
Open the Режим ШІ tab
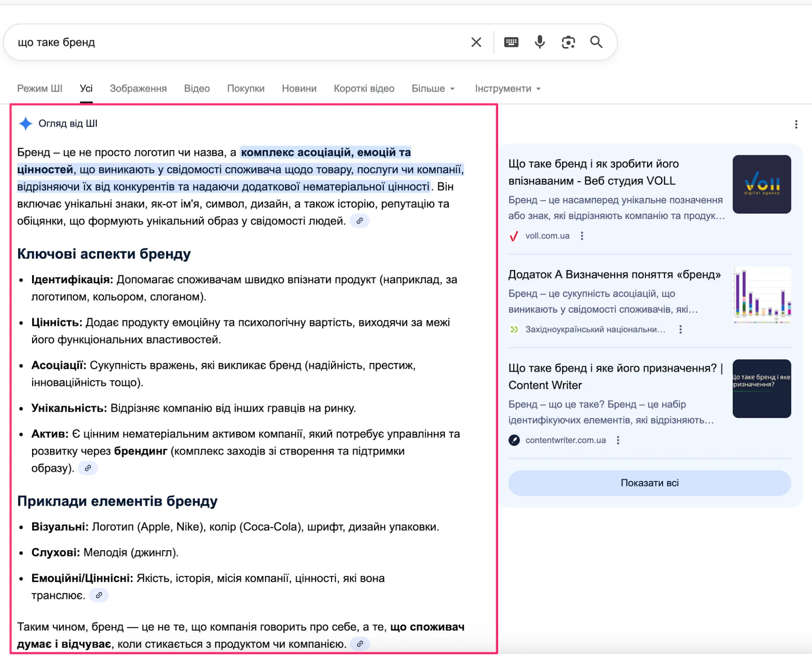click(x=39, y=88)
